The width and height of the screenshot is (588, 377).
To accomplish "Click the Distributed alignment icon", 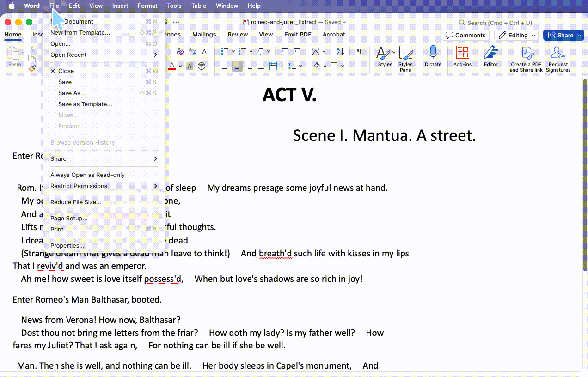I will [x=273, y=66].
